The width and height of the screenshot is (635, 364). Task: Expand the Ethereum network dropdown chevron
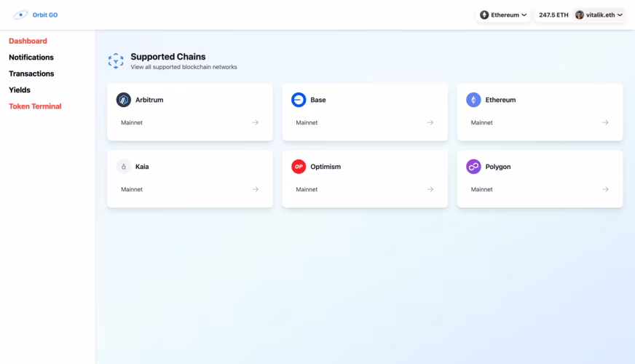[x=524, y=15]
